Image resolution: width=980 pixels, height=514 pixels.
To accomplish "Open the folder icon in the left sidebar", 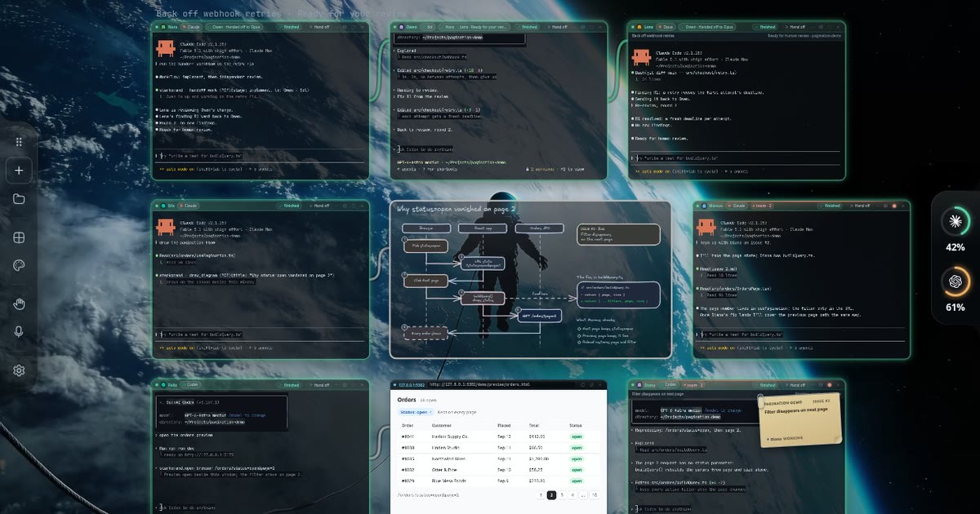I will pyautogui.click(x=19, y=199).
